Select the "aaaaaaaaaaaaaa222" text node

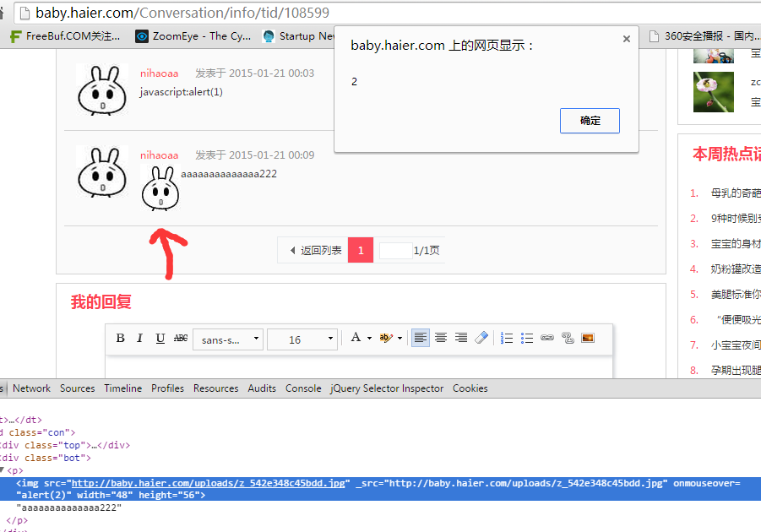[69, 508]
